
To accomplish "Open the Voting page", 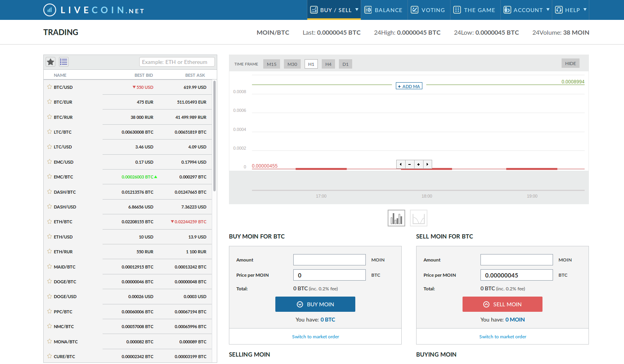I will point(428,10).
